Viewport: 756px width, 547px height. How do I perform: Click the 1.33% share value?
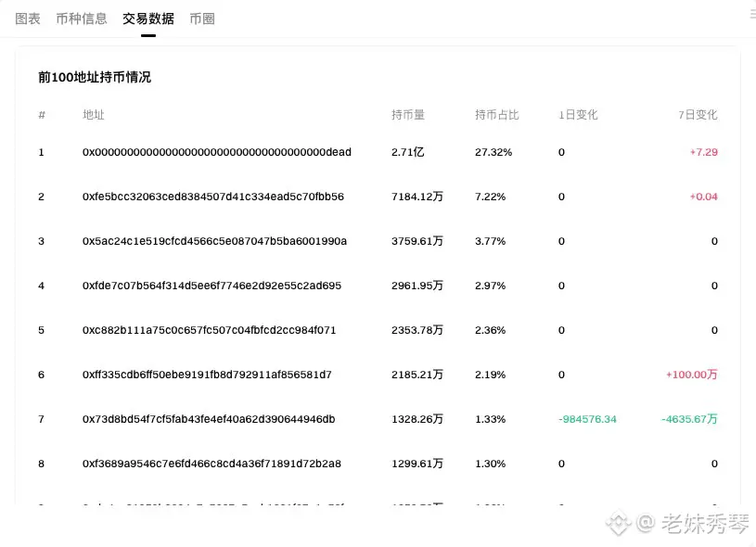491,419
